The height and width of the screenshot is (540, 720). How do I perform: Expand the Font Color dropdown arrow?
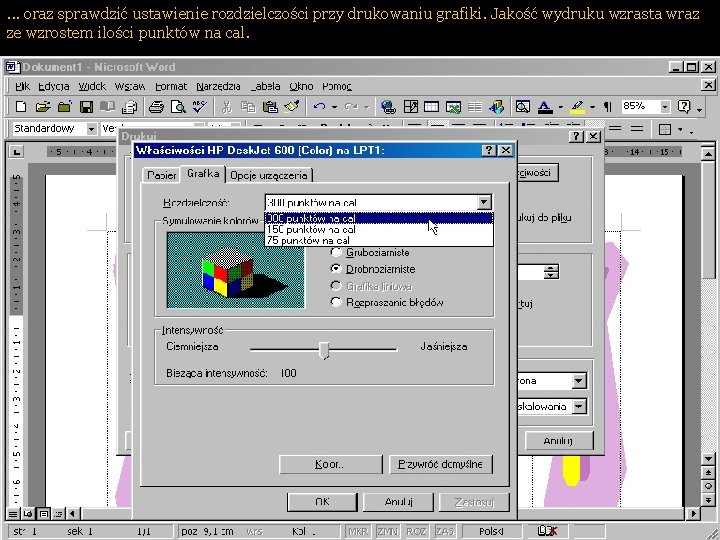[561, 107]
